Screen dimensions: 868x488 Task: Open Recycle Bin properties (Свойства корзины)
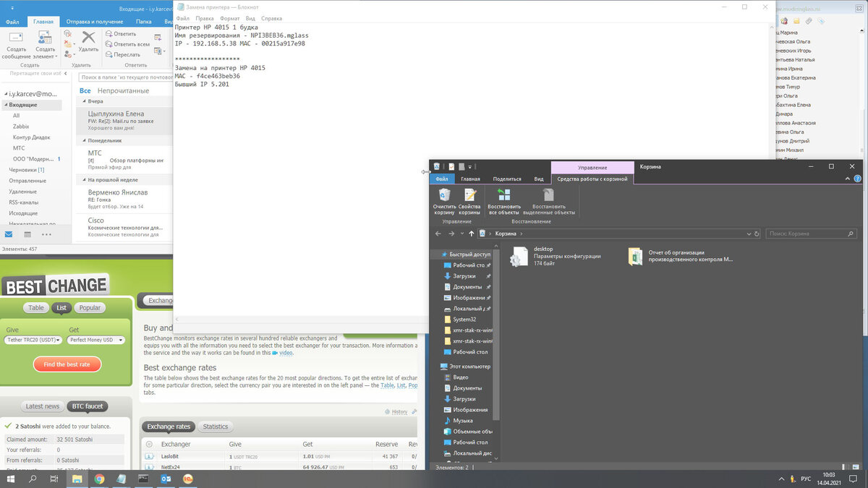click(469, 202)
